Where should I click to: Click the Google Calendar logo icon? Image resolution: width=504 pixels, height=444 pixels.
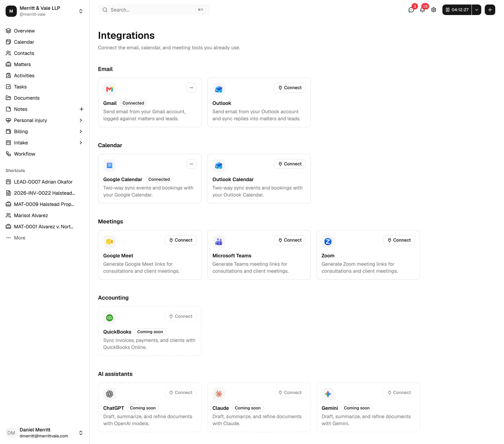coord(110,166)
